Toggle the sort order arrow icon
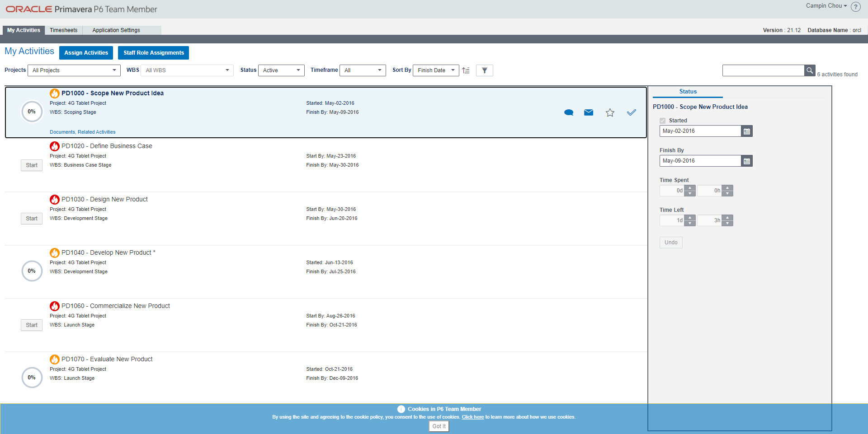 pos(466,70)
